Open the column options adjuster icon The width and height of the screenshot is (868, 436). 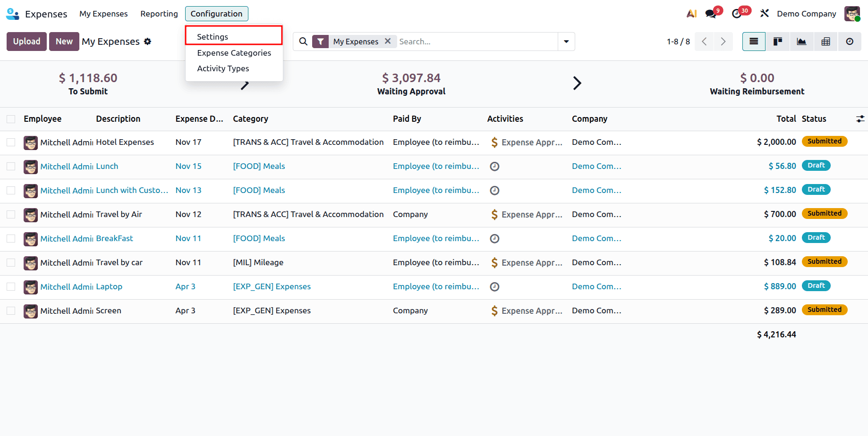859,119
